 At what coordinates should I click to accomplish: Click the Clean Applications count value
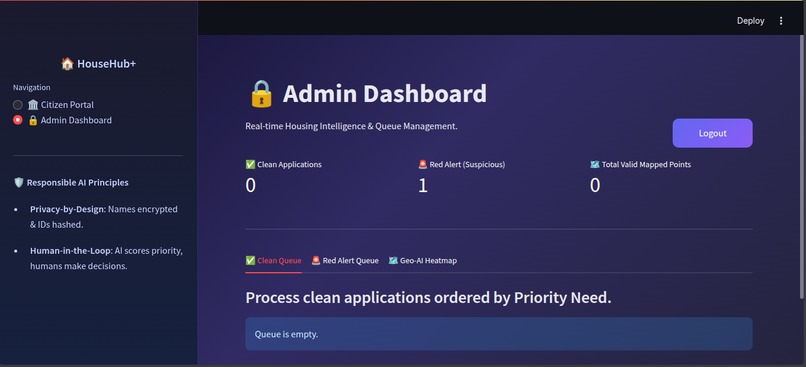pos(250,185)
